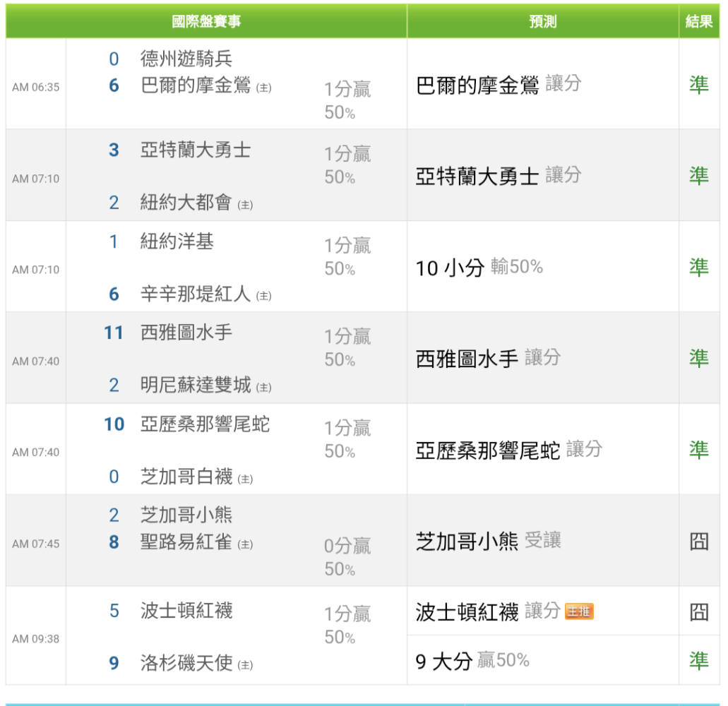Viewport: 728px width, 706px height.
Task: Select the 芝加哥白襪 team name
Action: pyautogui.click(x=186, y=477)
